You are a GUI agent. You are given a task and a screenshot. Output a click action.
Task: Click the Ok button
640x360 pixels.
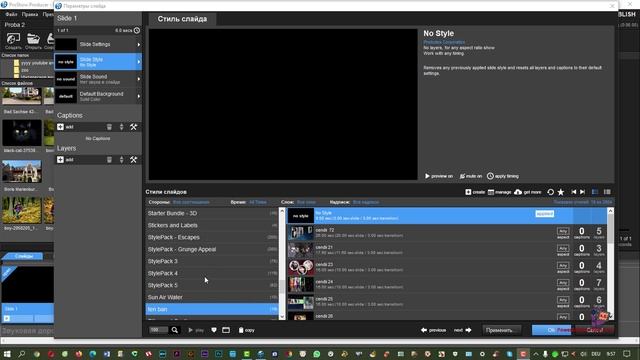pyautogui.click(x=551, y=330)
